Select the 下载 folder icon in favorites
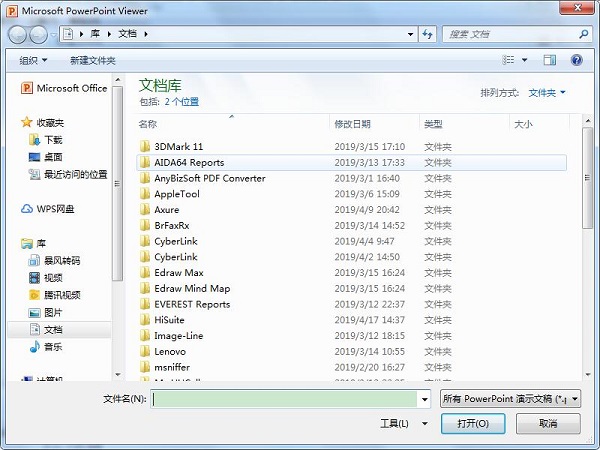 click(x=34, y=140)
